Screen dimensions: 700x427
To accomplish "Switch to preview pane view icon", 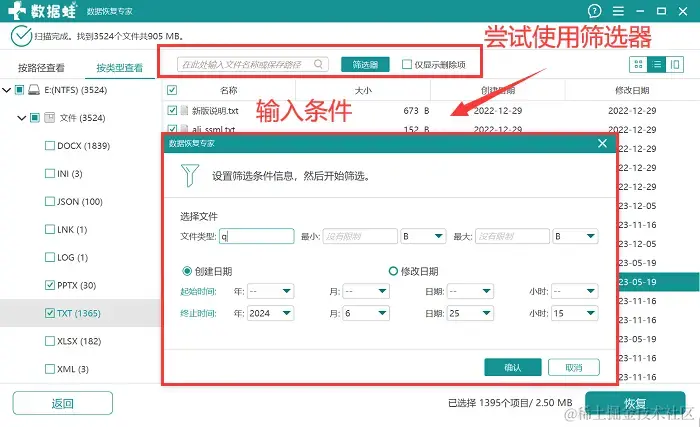I will pyautogui.click(x=675, y=65).
